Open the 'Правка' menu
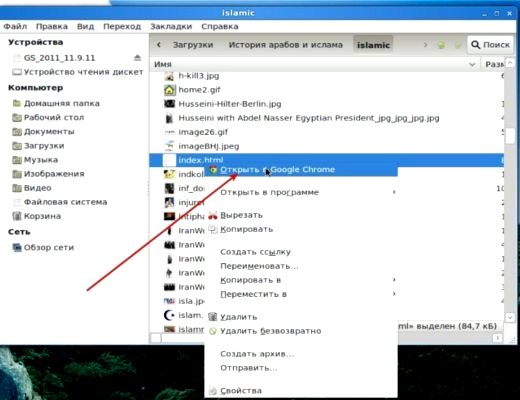Viewport: 520px width, 400px height. point(52,26)
